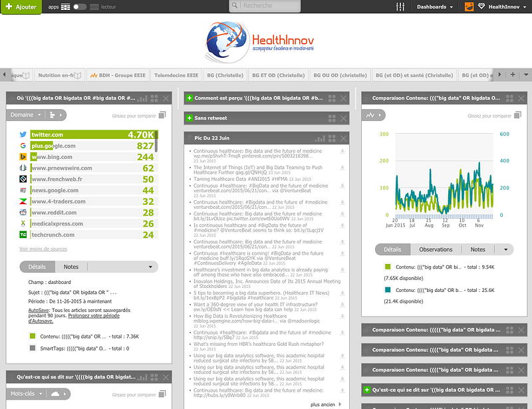Open line chart type selector in Comparaison widget
This screenshot has height=409, width=532.
(374, 115)
